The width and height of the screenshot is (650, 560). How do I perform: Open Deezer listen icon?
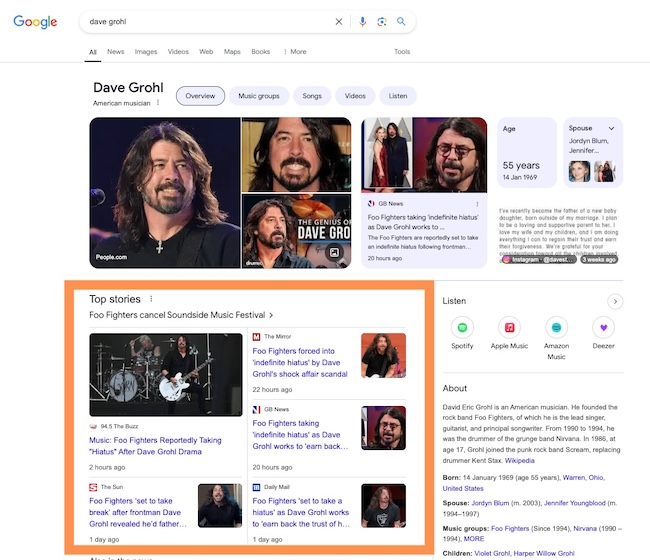(x=602, y=327)
